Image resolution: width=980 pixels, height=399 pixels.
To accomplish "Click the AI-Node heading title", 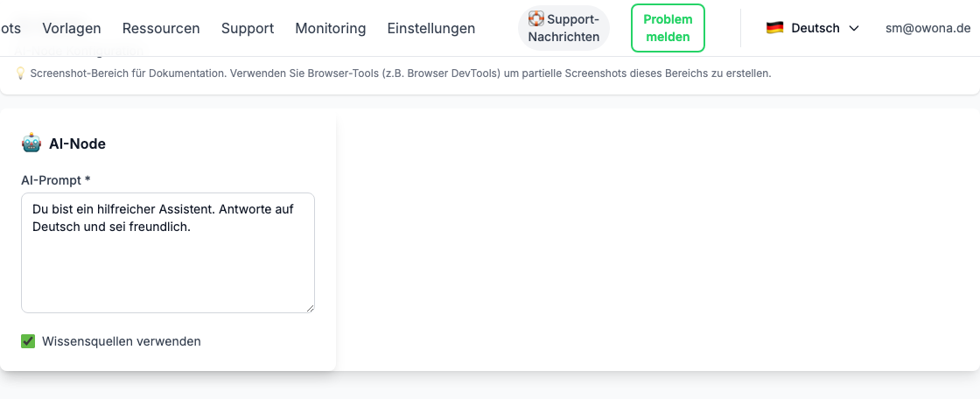I will click(x=77, y=143).
